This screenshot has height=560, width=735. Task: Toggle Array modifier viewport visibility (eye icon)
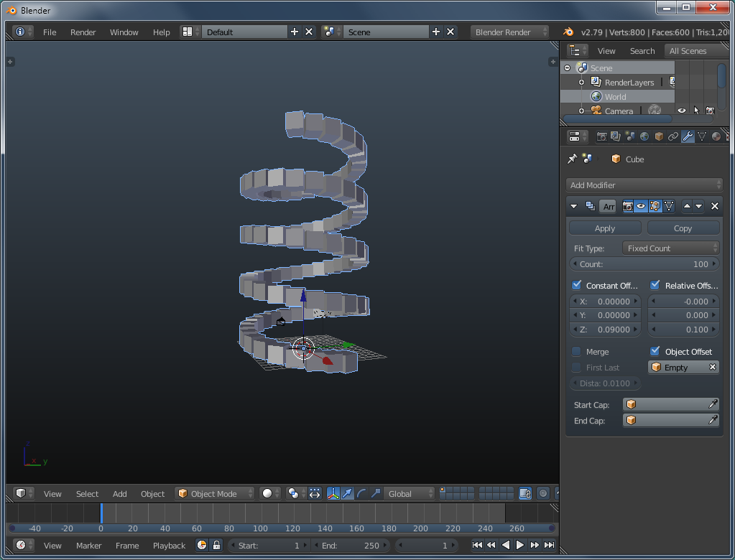[x=641, y=206]
